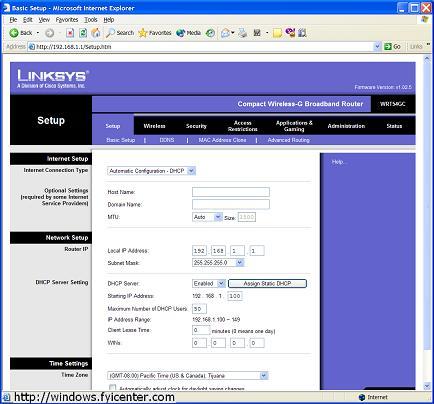Screen dimensions: 434x404
Task: Print the current page
Action: coord(243,33)
